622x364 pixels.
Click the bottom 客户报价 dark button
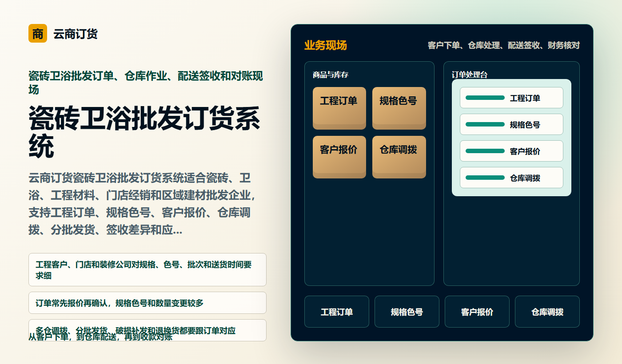coord(477,312)
